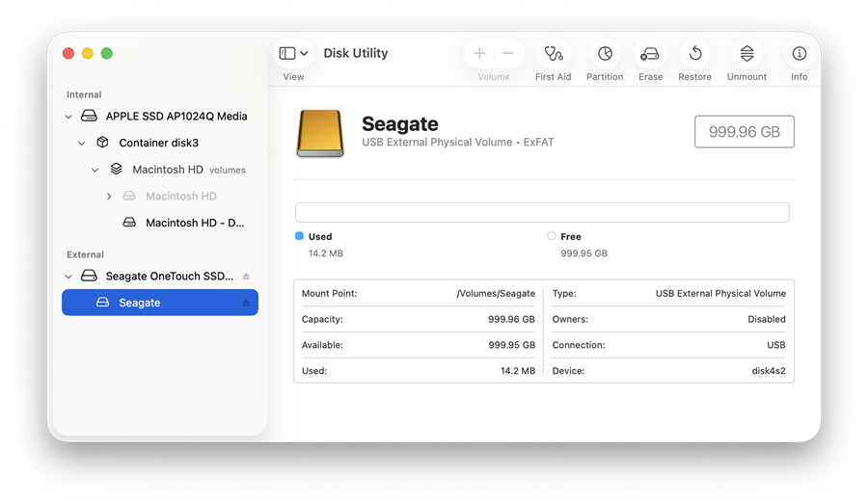Eject the Seagate volume in sidebar
Screen dimensions: 868x504
(246, 303)
